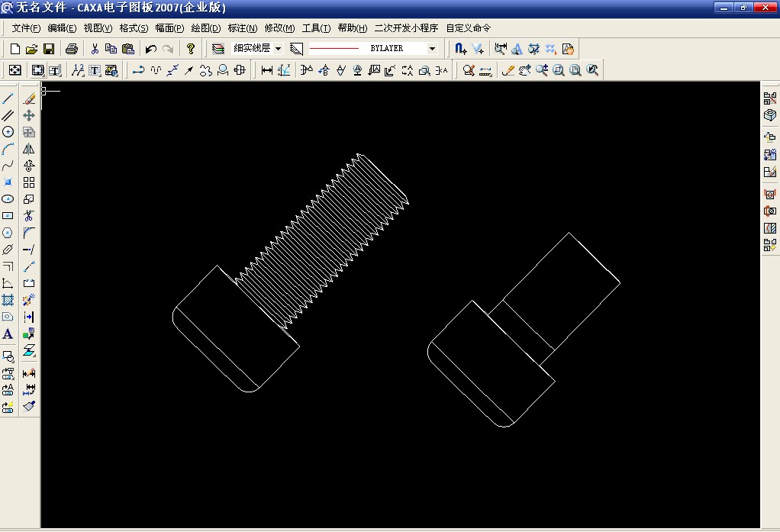Select the Polygon drawing tool
This screenshot has height=532, width=780.
(8, 233)
